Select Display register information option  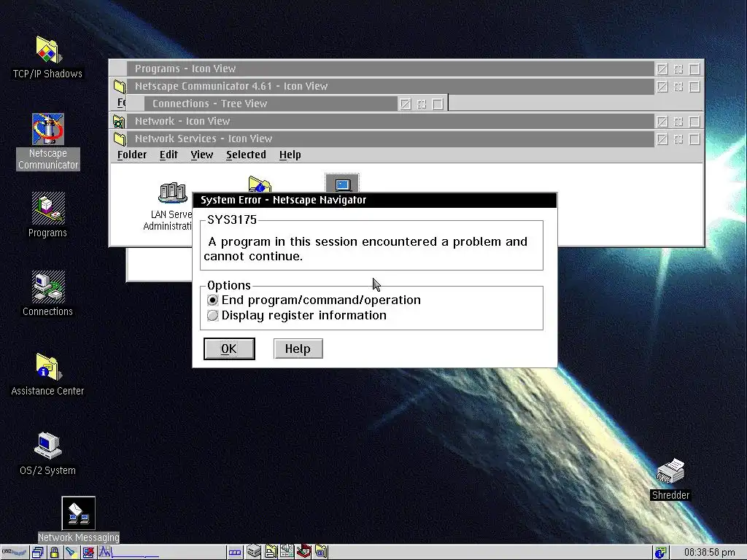click(297, 315)
